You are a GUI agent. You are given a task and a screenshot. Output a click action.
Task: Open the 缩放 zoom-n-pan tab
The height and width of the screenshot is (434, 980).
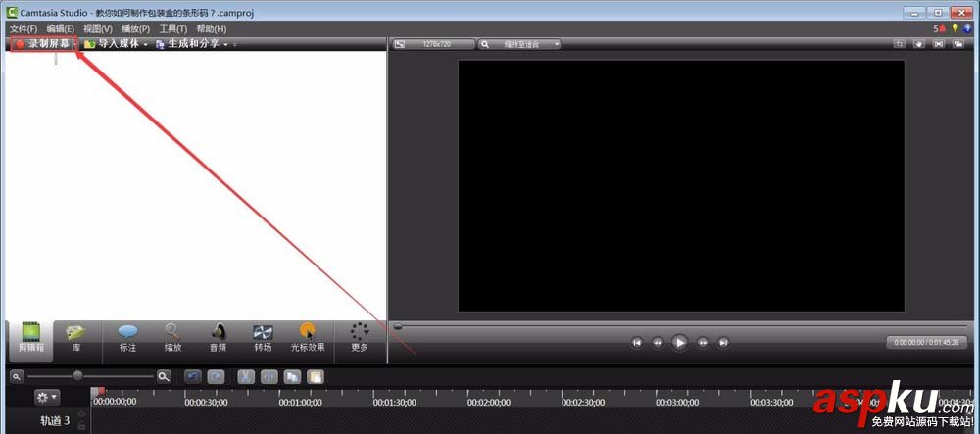click(173, 338)
